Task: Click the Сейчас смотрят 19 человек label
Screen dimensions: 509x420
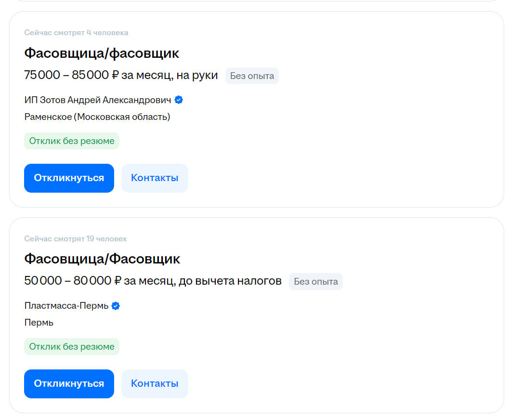Action: click(x=75, y=238)
